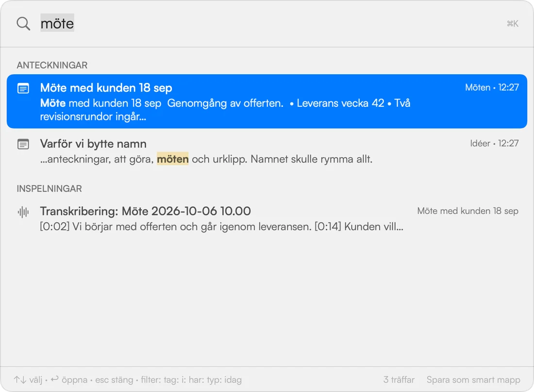534x392 pixels.
Task: Click the magnifying glass search icon
Action: point(23,23)
